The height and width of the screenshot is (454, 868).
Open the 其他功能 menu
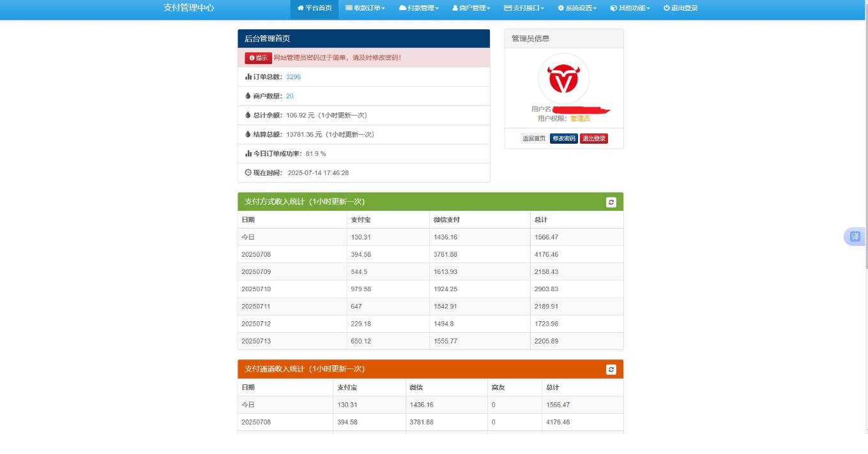(x=630, y=8)
